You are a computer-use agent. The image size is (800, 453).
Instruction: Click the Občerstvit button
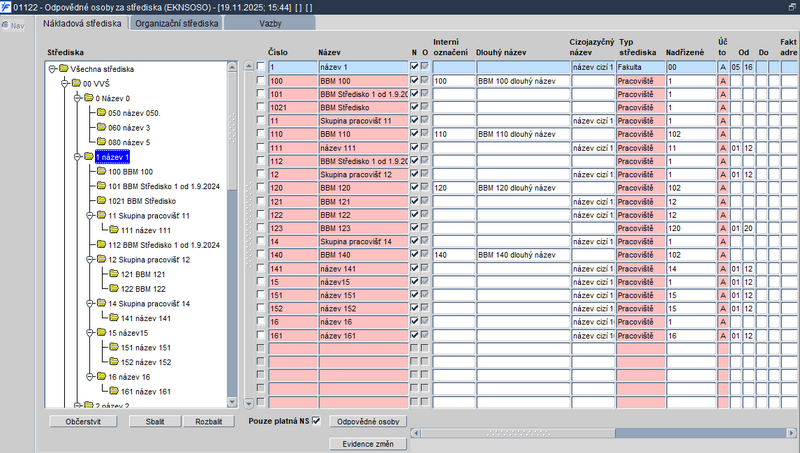pos(83,421)
